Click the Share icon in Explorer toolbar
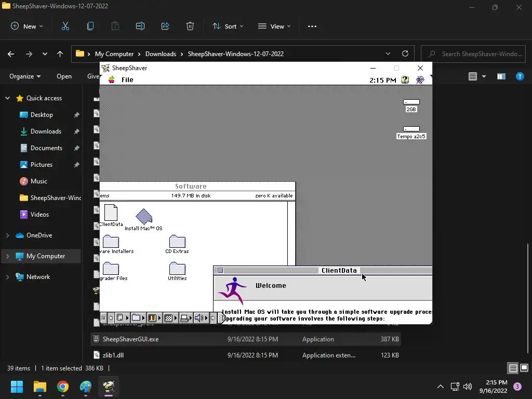The image size is (532, 399). click(x=165, y=26)
